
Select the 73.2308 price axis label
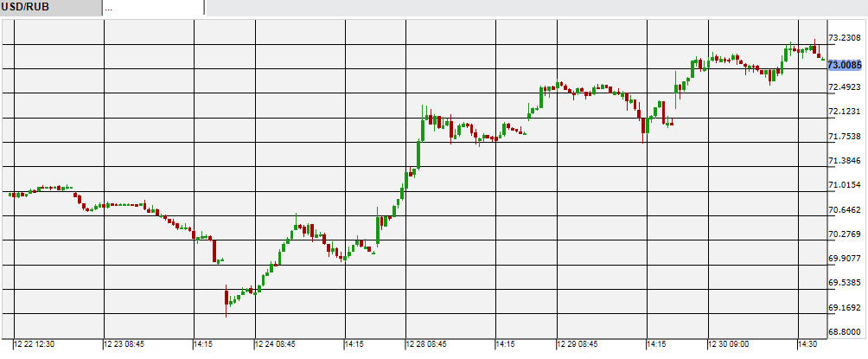845,38
